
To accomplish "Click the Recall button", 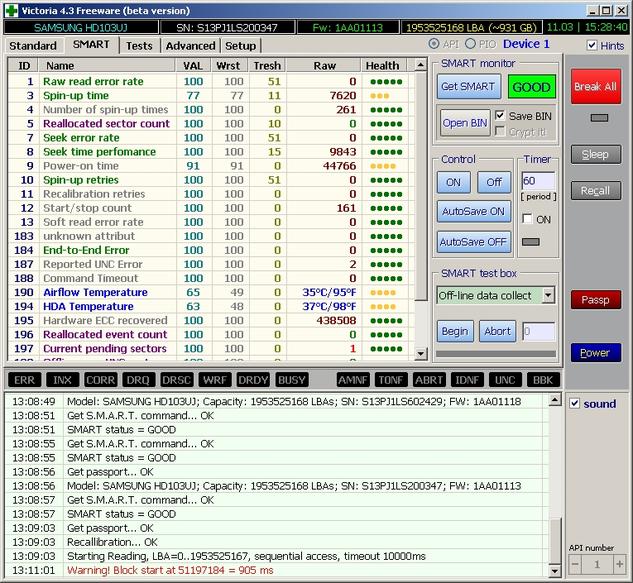I will coord(595,191).
